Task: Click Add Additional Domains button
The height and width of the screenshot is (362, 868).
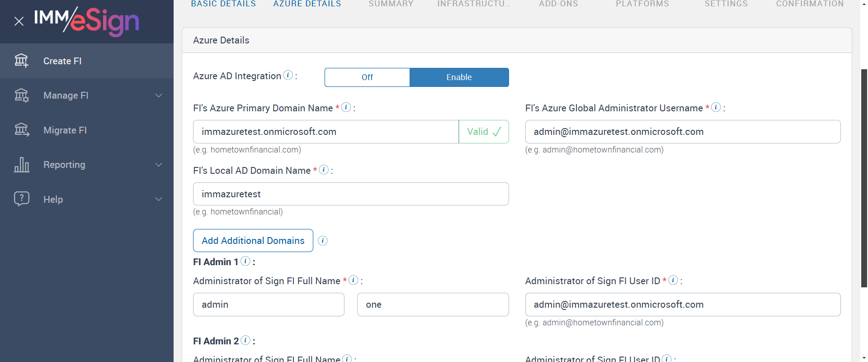Action: point(253,241)
